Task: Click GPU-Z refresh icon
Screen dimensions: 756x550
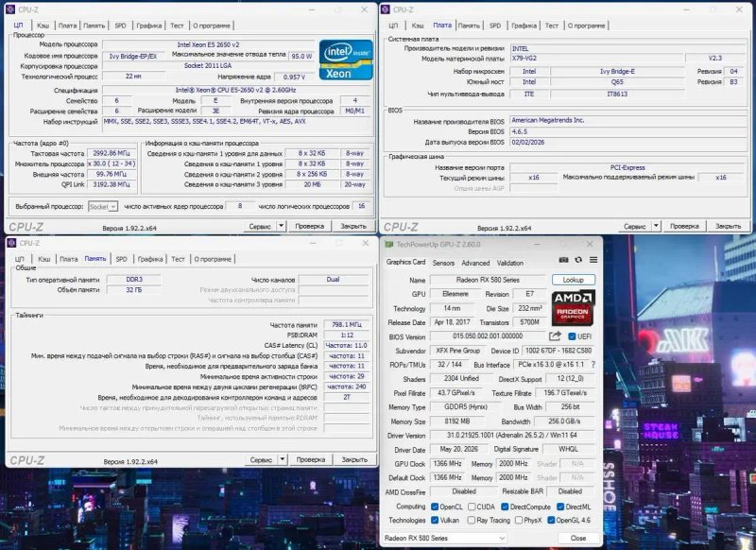Action: (578, 260)
